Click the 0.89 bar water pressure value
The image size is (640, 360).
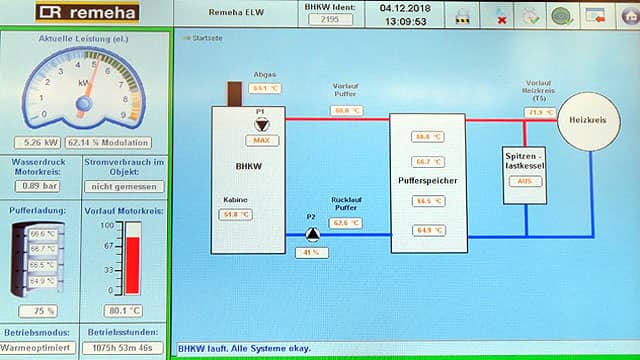(38, 186)
